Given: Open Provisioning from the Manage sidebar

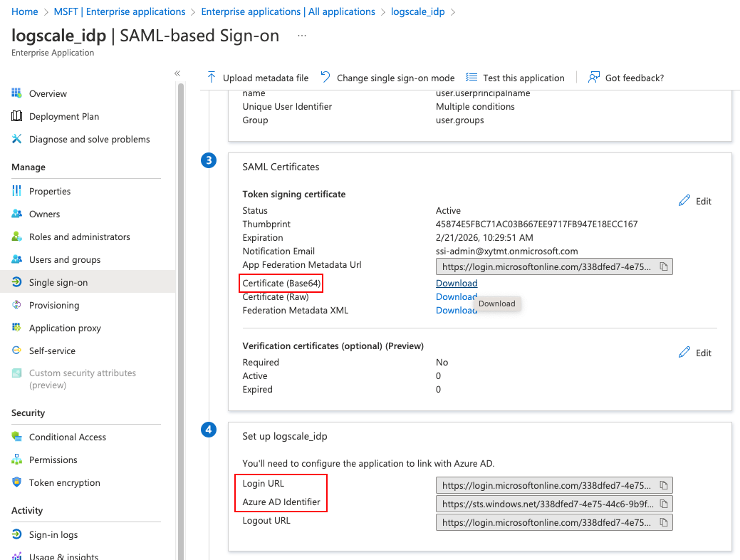Looking at the screenshot, I should coord(55,305).
